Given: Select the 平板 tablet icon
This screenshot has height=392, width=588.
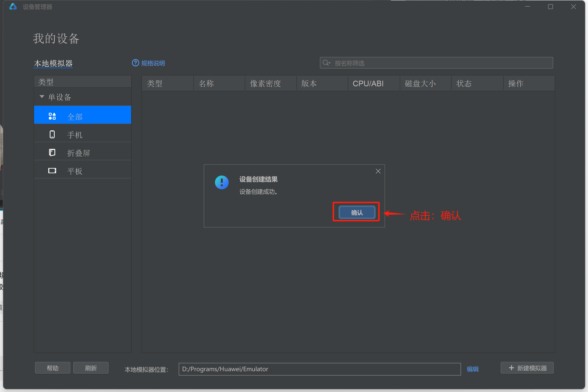Looking at the screenshot, I should pos(52,171).
